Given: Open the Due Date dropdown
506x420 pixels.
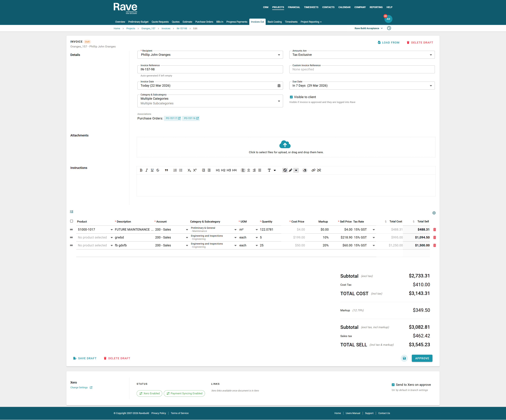Looking at the screenshot, I should coord(431,86).
